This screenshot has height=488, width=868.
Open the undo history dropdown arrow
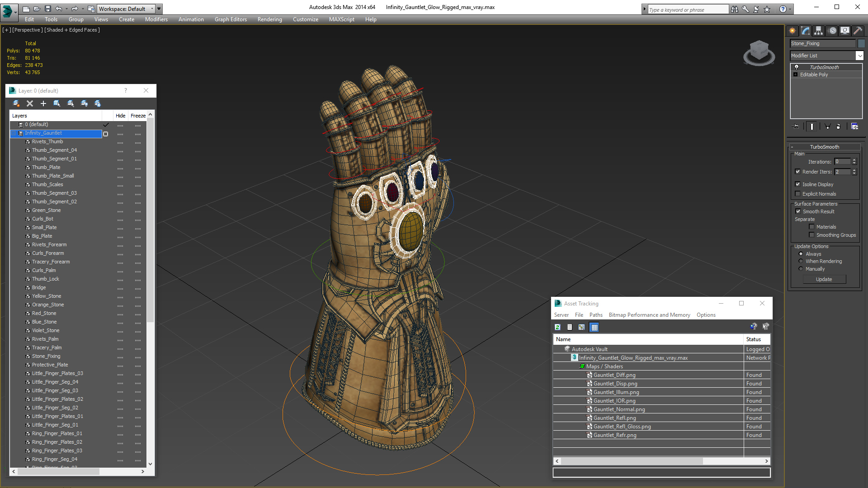click(x=66, y=9)
